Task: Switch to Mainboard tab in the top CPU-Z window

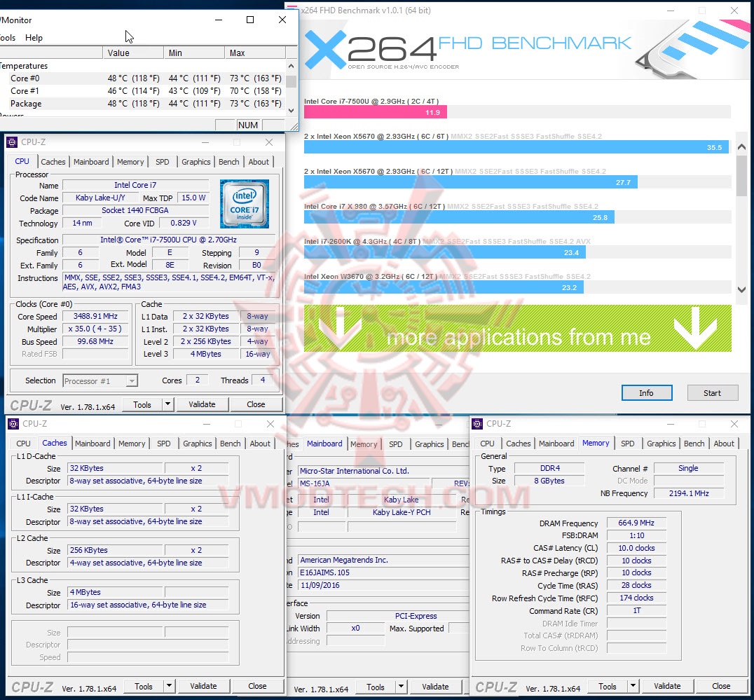Action: pos(91,162)
